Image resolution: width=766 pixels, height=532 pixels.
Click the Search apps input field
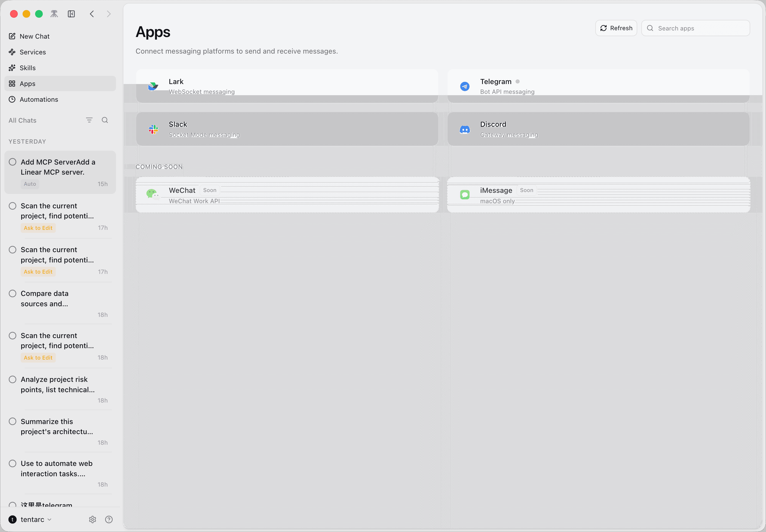tap(695, 28)
